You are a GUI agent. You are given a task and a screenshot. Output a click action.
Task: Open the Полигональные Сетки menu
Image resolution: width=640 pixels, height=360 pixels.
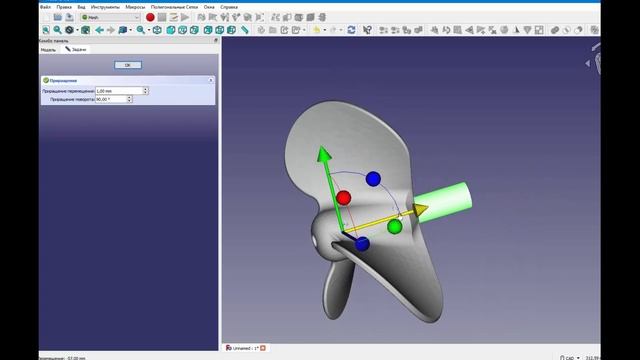tap(174, 7)
